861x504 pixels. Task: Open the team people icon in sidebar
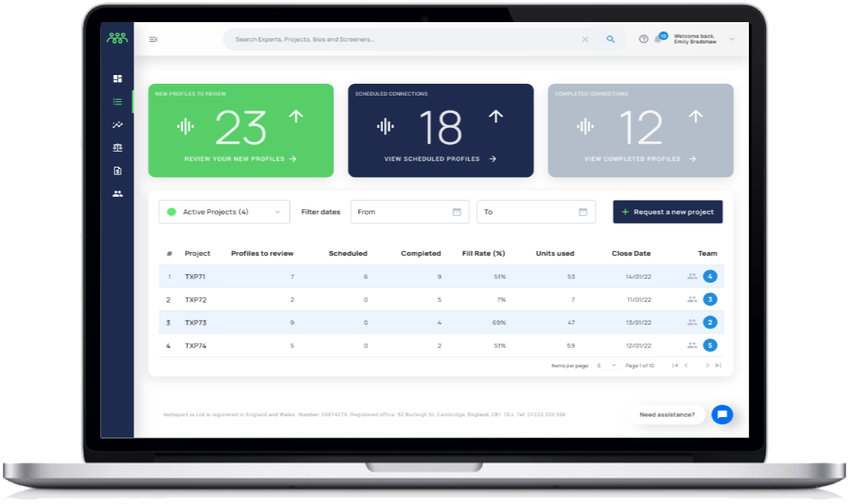118,194
